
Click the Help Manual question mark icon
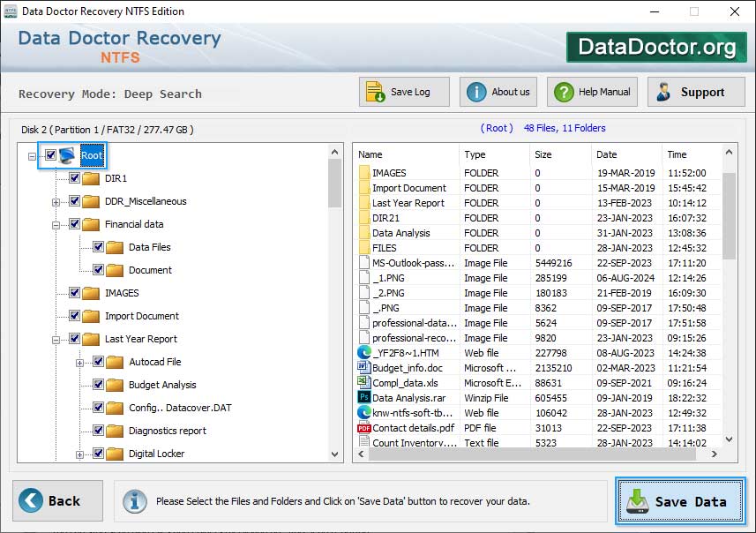click(x=564, y=92)
